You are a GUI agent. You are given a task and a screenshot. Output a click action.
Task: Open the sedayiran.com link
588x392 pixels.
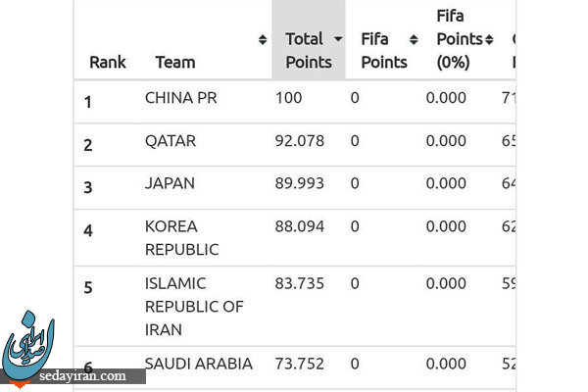(82, 376)
